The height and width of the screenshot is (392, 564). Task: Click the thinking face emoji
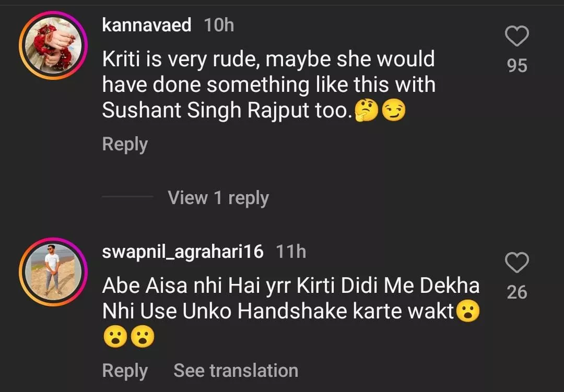click(366, 111)
